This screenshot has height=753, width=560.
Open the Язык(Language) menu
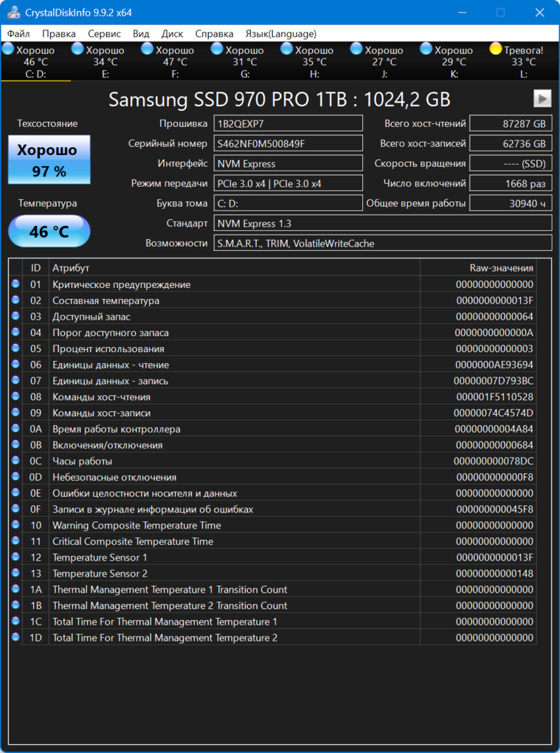(280, 34)
